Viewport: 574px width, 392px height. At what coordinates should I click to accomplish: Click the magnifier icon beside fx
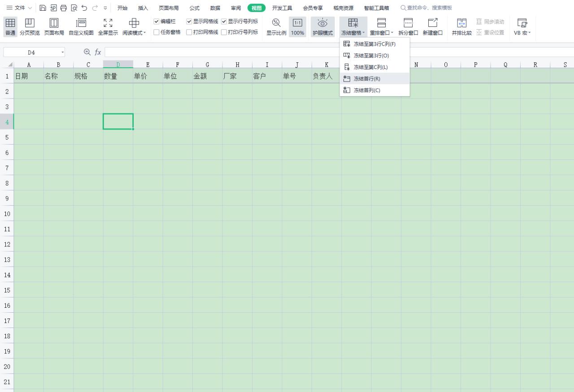point(87,52)
